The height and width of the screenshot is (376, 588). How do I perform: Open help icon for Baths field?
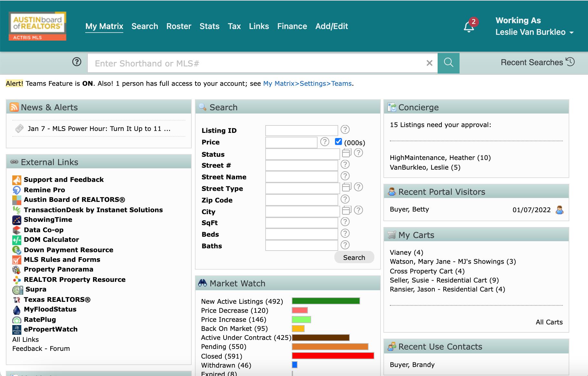345,245
